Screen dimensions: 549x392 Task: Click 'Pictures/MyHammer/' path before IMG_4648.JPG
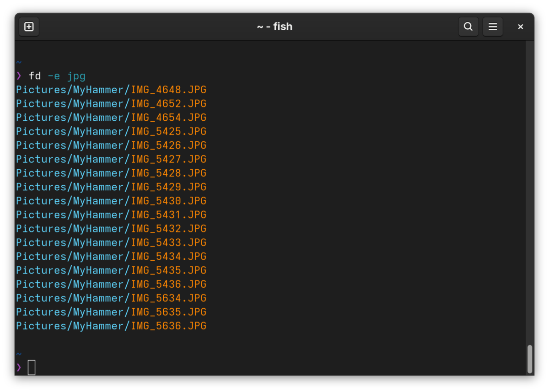coord(73,90)
